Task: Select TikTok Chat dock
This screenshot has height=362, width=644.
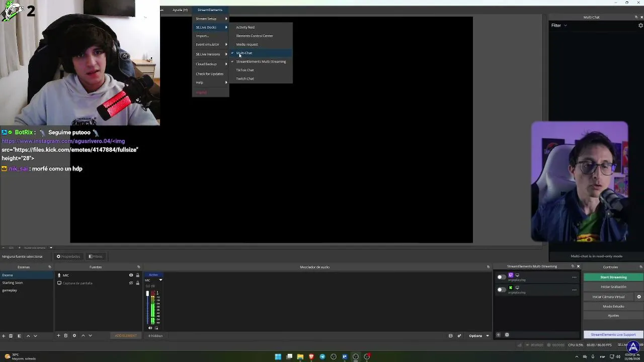Action: tap(261, 70)
